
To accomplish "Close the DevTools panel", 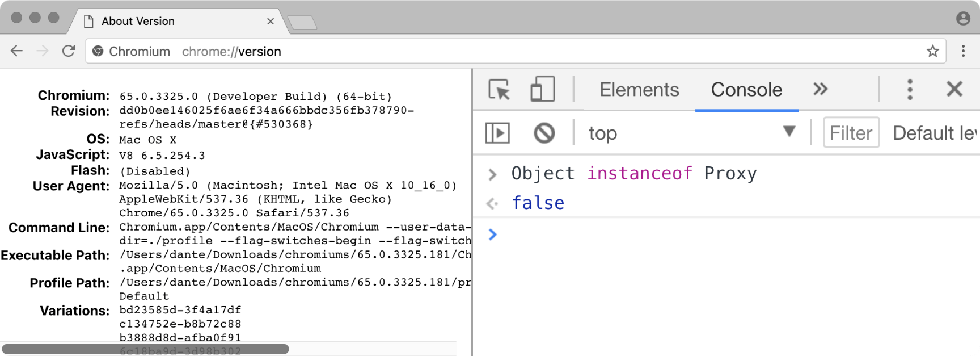I will 954,89.
